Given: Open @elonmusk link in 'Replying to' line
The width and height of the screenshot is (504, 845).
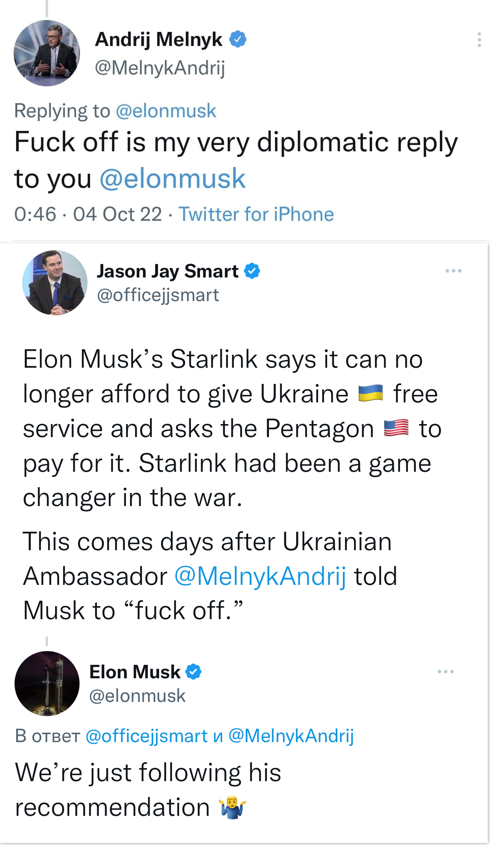Looking at the screenshot, I should [166, 111].
